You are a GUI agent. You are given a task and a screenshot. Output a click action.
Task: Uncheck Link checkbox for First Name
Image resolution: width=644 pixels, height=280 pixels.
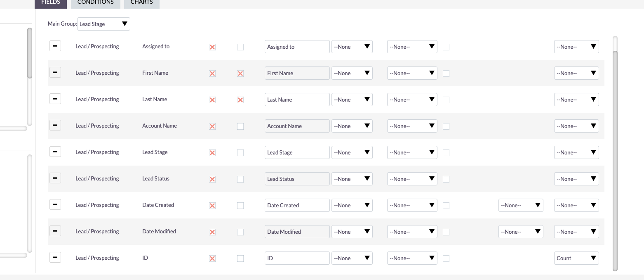tap(240, 74)
